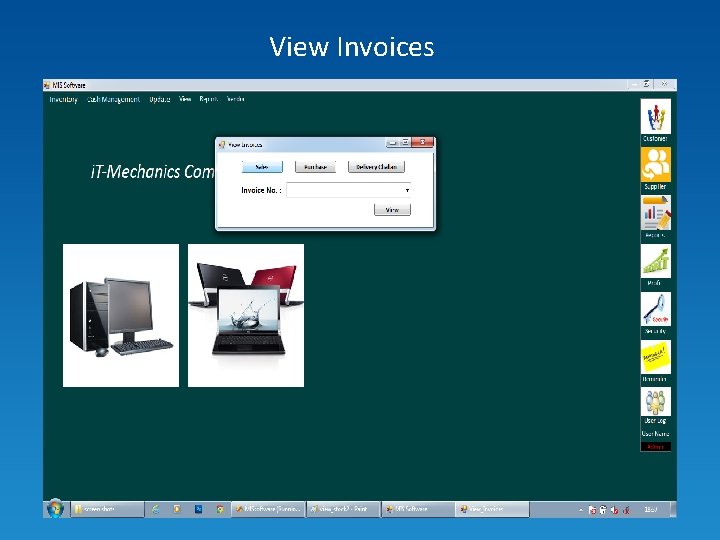The width and height of the screenshot is (720, 540).
Task: Click the Windows Start orb
Action: click(56, 509)
